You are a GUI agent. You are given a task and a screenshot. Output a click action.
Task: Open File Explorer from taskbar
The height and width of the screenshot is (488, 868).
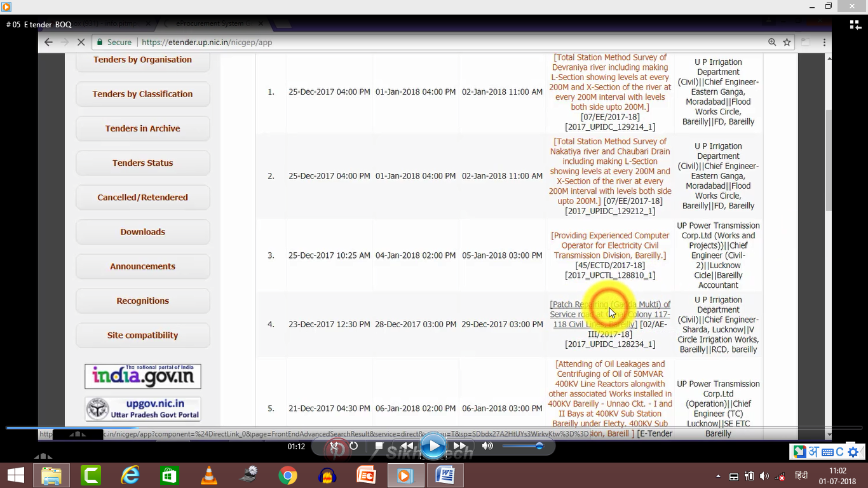(51, 475)
